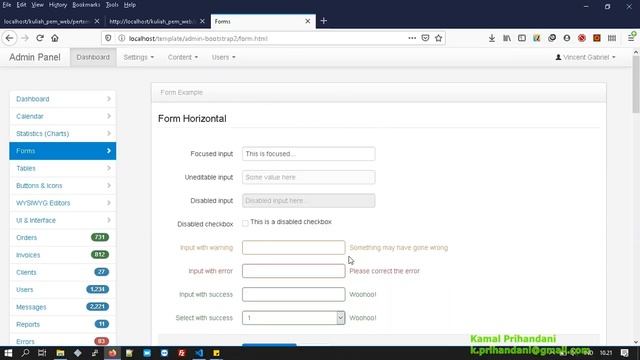The image size is (640, 360).
Task: Open Clients in the sidebar
Action: click(62, 272)
